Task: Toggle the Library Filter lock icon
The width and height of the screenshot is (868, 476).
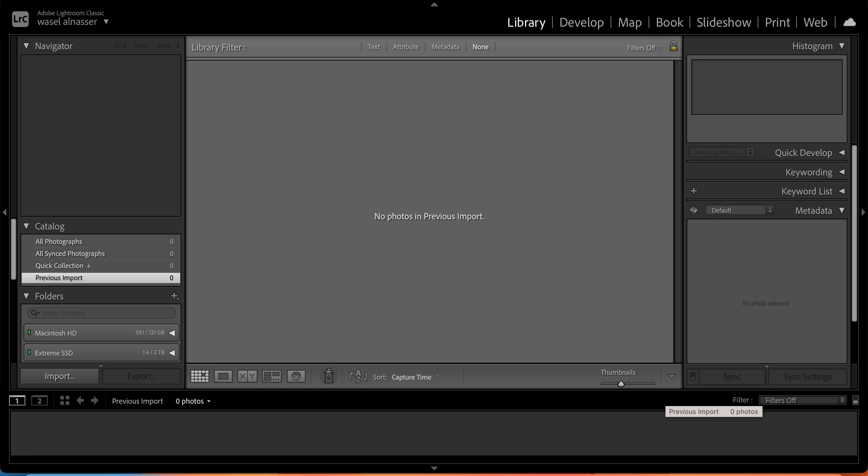Action: (x=673, y=46)
